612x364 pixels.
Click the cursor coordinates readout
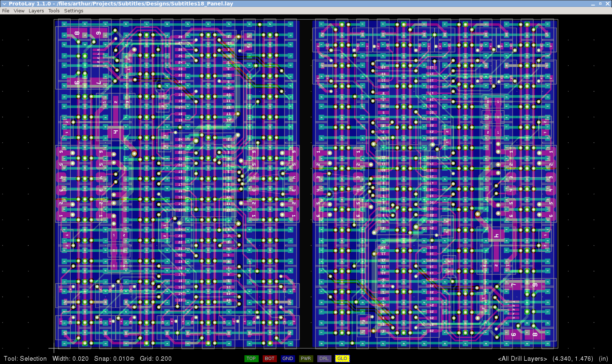573,359
